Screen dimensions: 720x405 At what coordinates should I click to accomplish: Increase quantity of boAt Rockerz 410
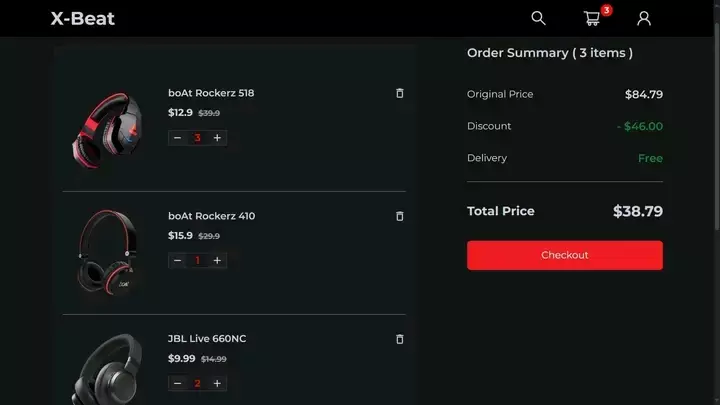tap(217, 260)
